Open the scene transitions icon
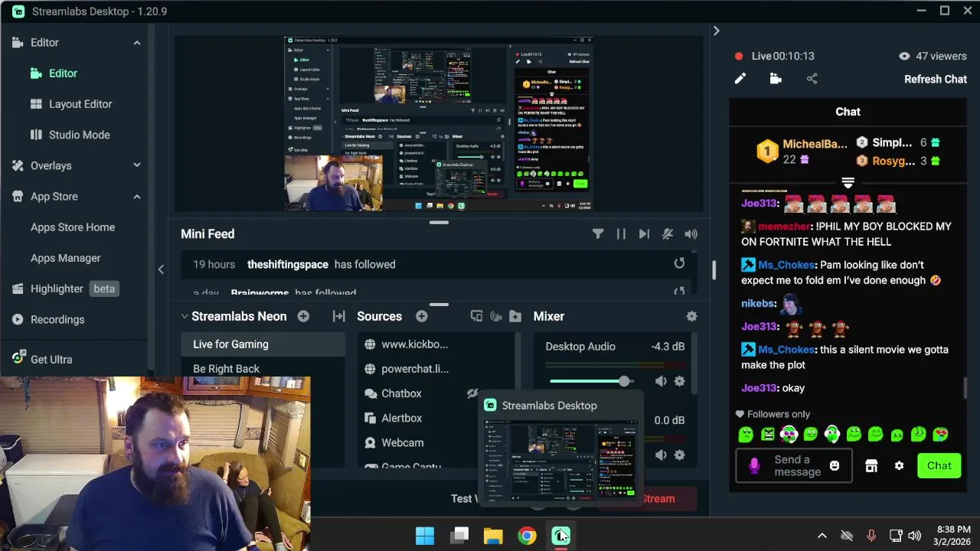Screen dimensions: 980x551 tap(338, 316)
